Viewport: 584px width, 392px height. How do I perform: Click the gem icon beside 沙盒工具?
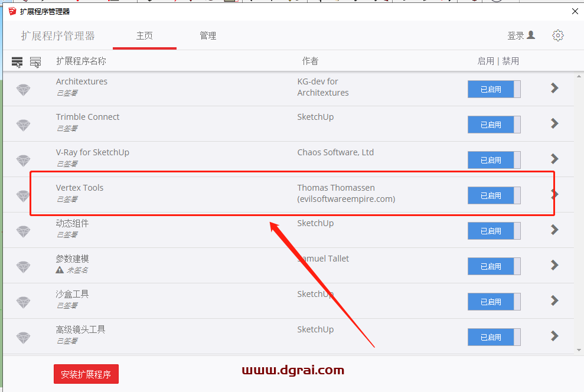coord(23,302)
